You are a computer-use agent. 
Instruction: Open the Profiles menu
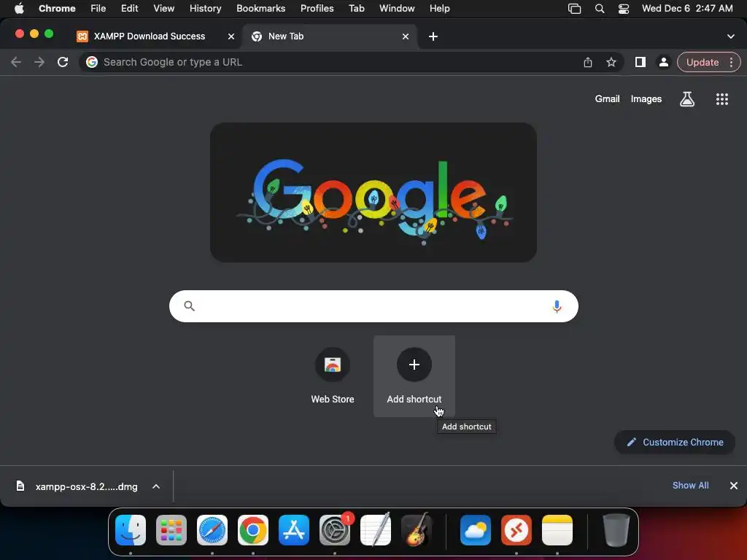(x=317, y=9)
